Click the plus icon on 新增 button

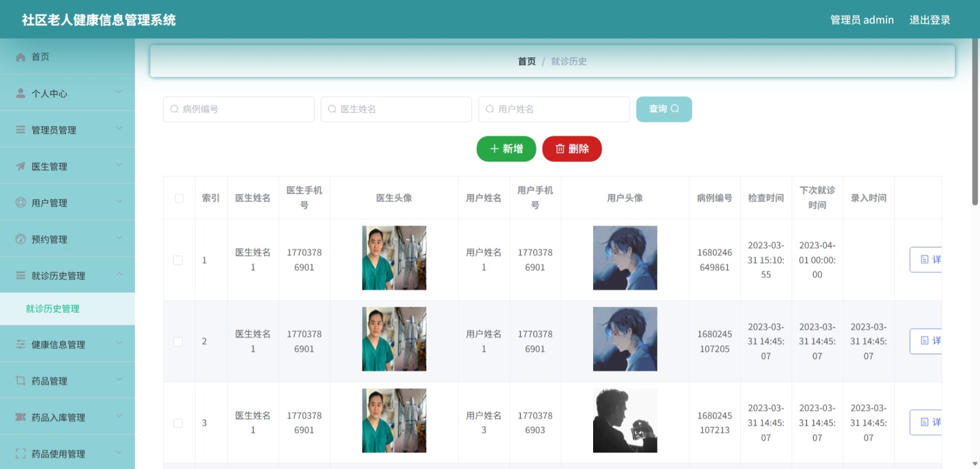(494, 148)
